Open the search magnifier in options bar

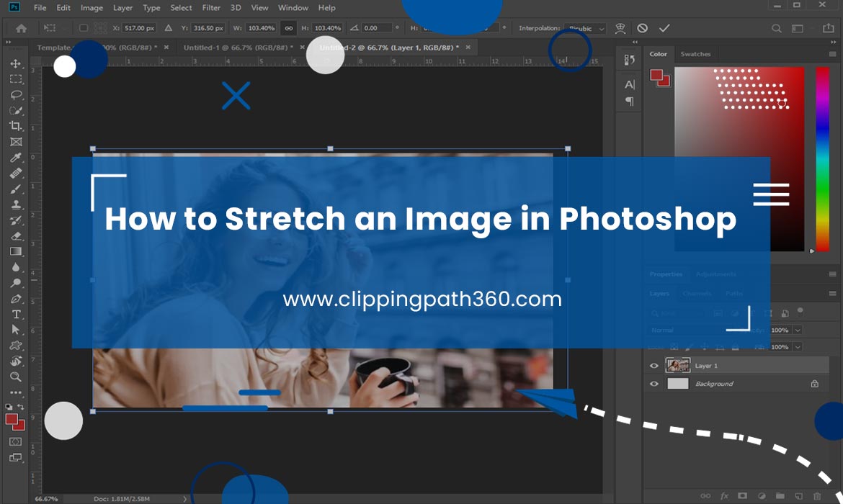click(x=776, y=29)
